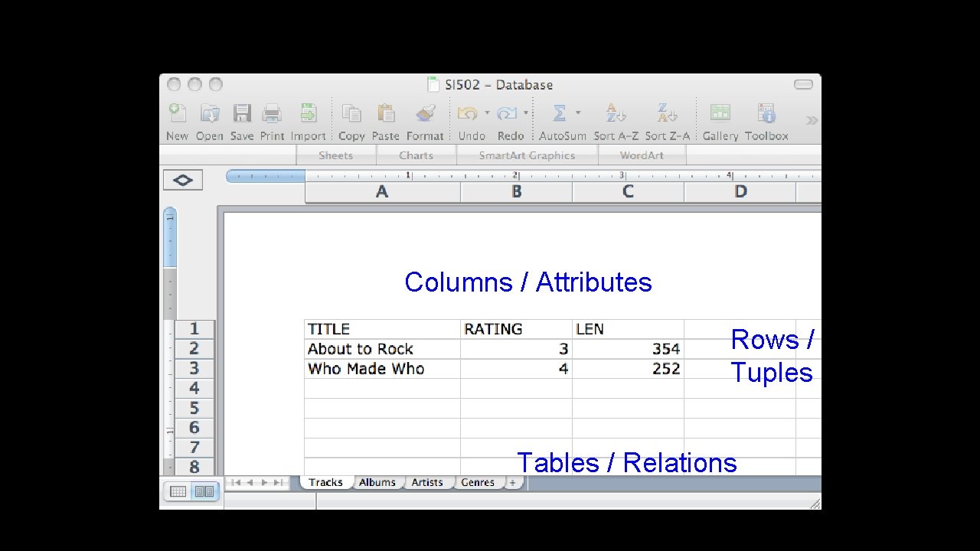Select the cell with length 354
This screenshot has width=980, height=551.
(628, 349)
